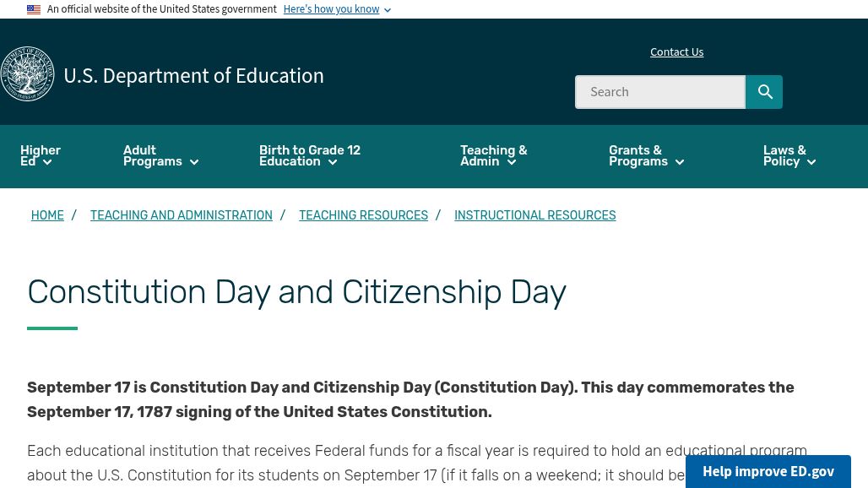
Task: Open the Teaching Resources breadcrumb link
Action: (363, 216)
